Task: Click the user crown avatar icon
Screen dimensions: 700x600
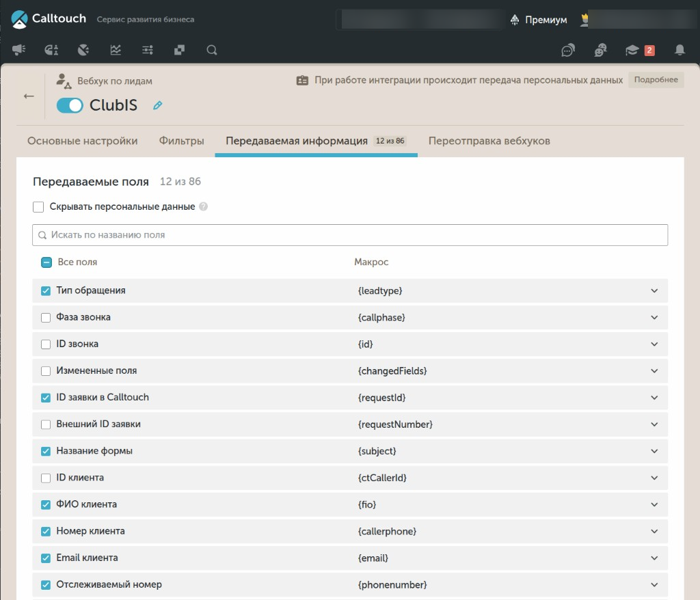Action: [584, 20]
